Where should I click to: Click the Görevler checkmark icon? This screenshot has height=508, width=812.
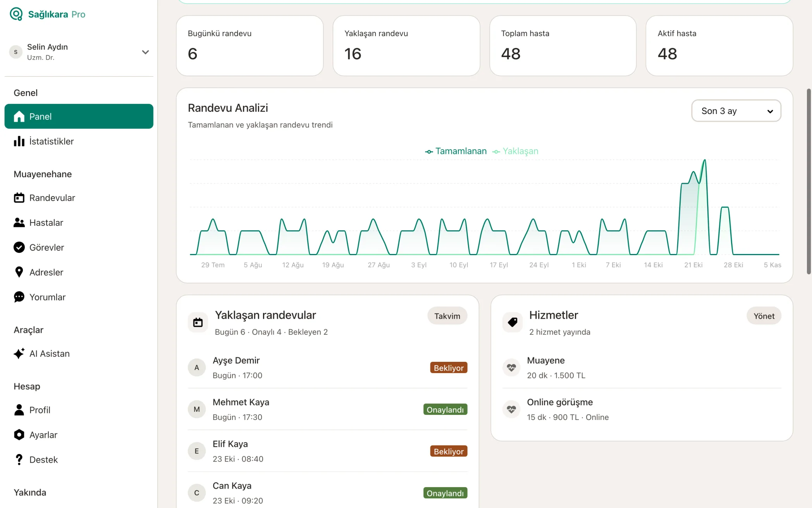pos(19,247)
